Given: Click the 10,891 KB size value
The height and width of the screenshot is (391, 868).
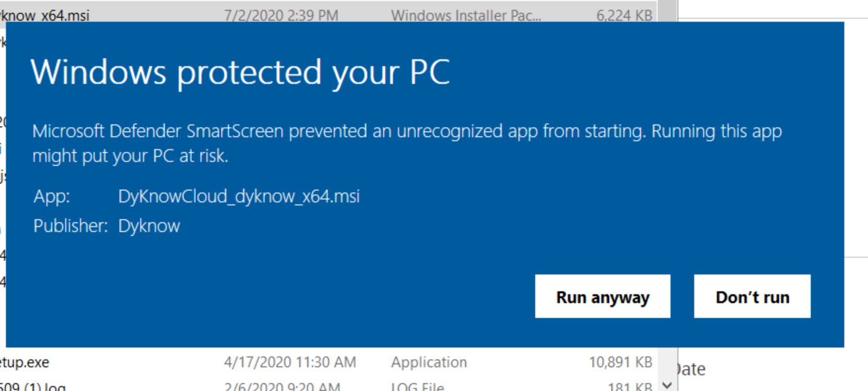Looking at the screenshot, I should point(621,362).
